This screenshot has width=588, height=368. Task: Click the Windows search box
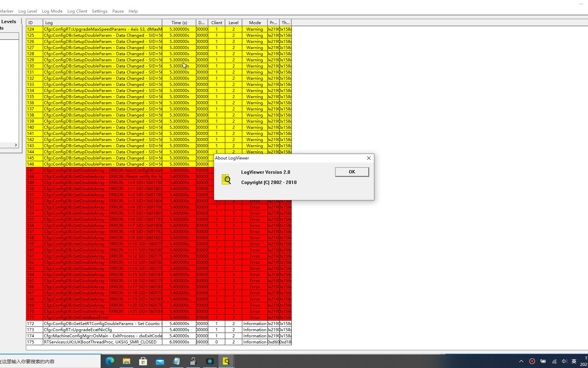tap(50, 361)
